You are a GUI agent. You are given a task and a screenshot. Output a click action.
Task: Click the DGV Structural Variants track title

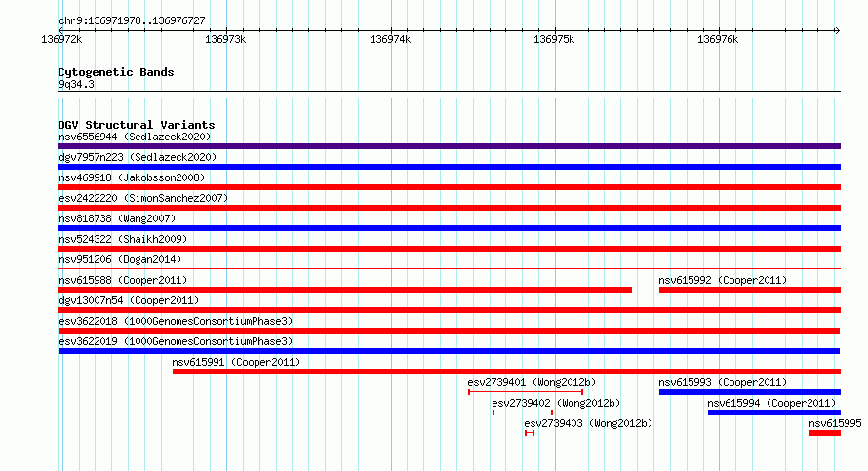point(137,125)
